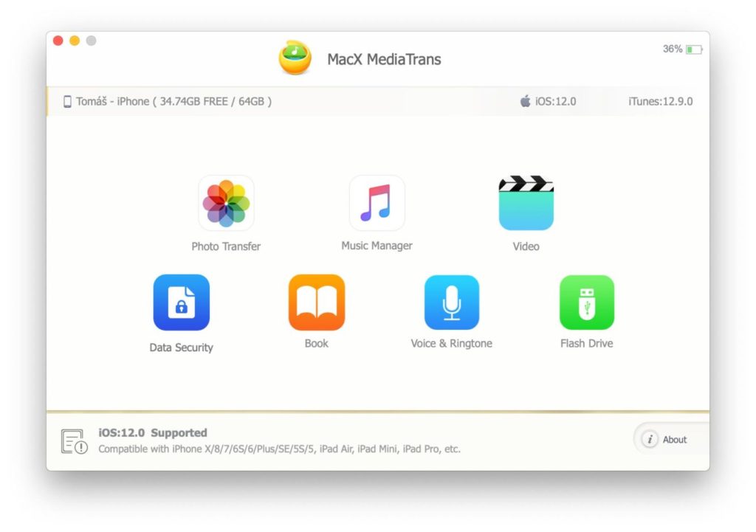Open the Flash Drive module

[x=586, y=300]
